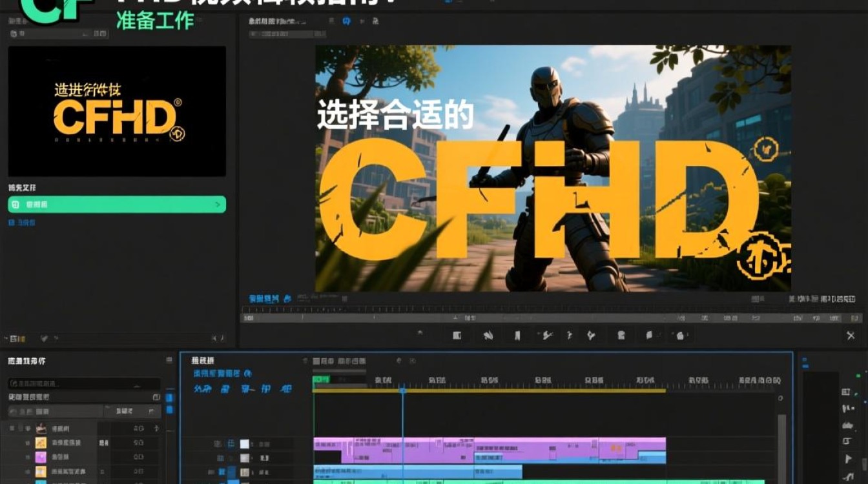Click the small upward caret in the transport bar
The height and width of the screenshot is (484, 868).
click(x=420, y=333)
